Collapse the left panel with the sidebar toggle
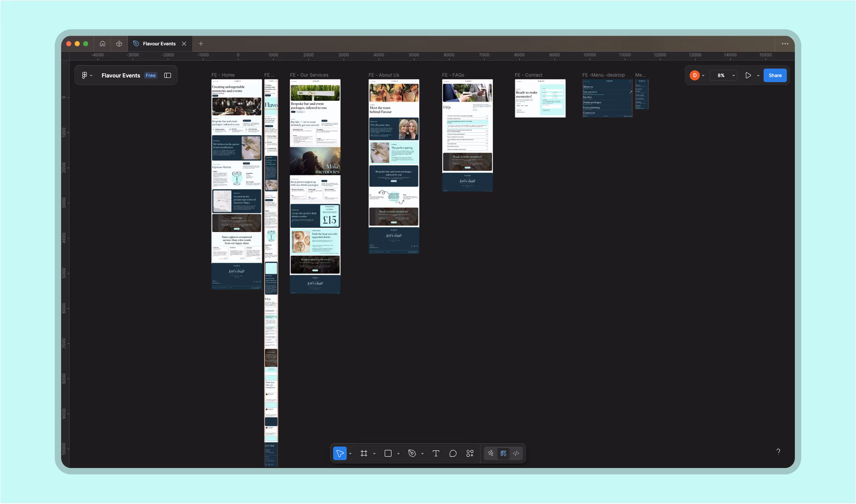 (167, 75)
